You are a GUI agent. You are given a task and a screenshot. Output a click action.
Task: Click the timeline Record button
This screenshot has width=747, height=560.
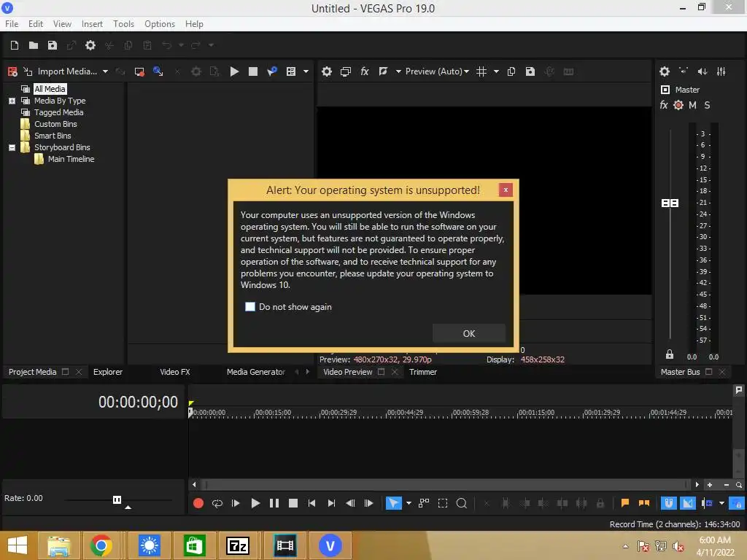point(198,503)
